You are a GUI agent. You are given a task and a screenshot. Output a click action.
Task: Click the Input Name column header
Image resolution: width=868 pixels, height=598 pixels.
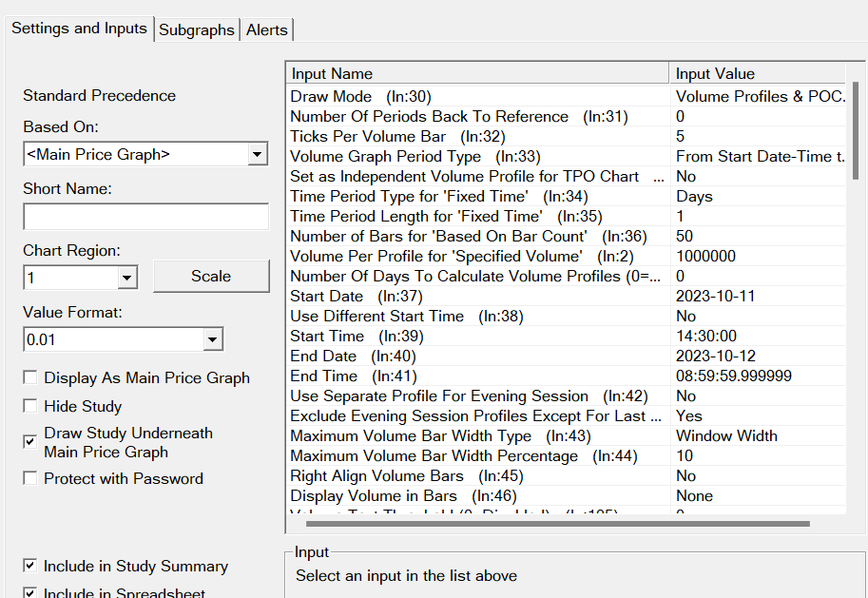[x=477, y=74]
